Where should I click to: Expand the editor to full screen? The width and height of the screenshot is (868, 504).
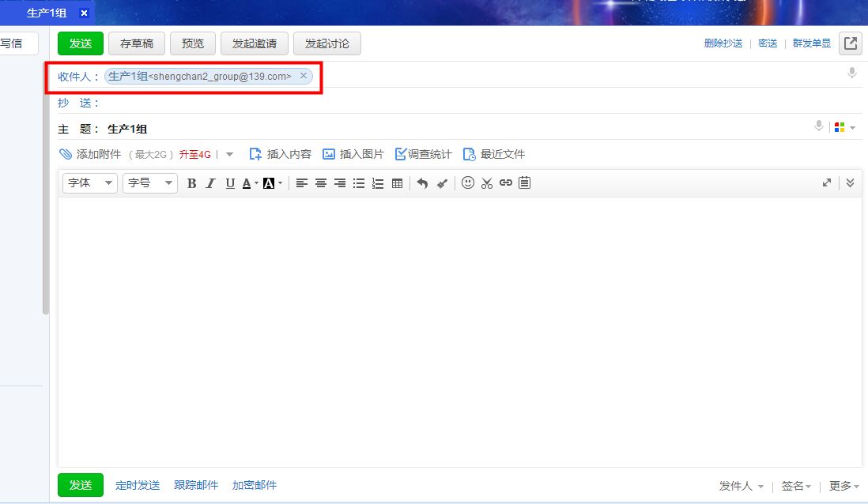coord(827,182)
